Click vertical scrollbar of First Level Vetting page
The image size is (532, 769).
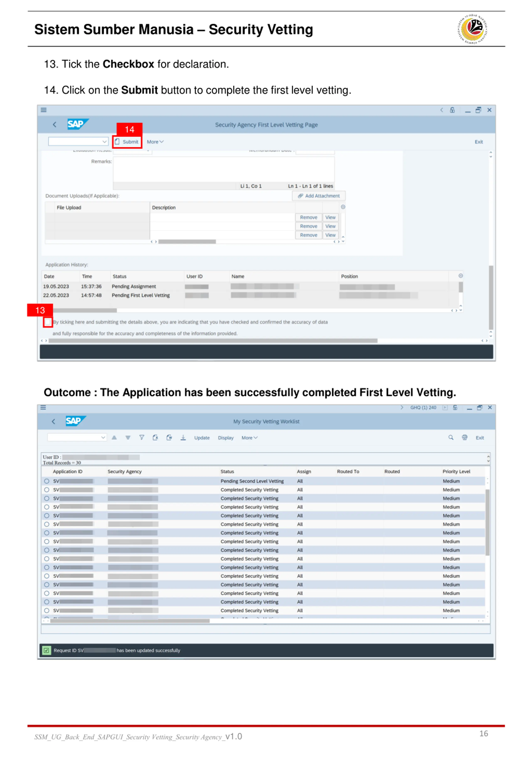point(491,297)
